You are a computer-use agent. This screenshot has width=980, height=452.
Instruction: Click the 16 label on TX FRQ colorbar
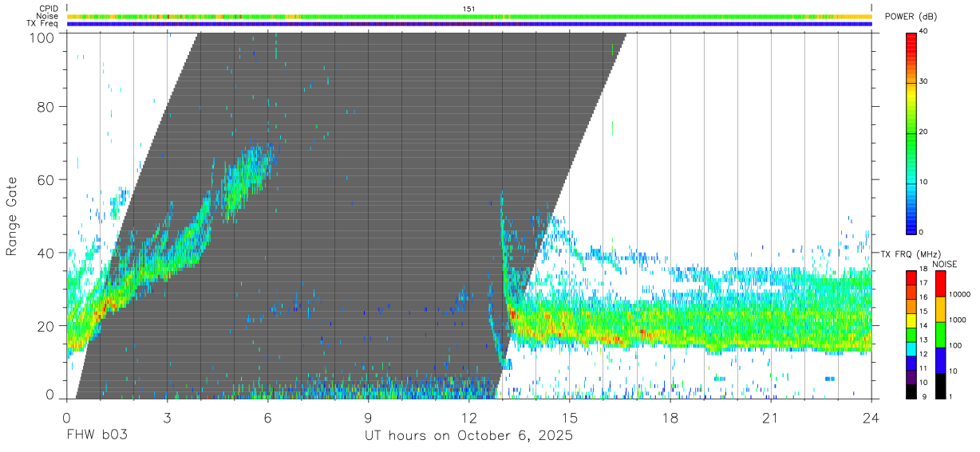click(x=923, y=299)
